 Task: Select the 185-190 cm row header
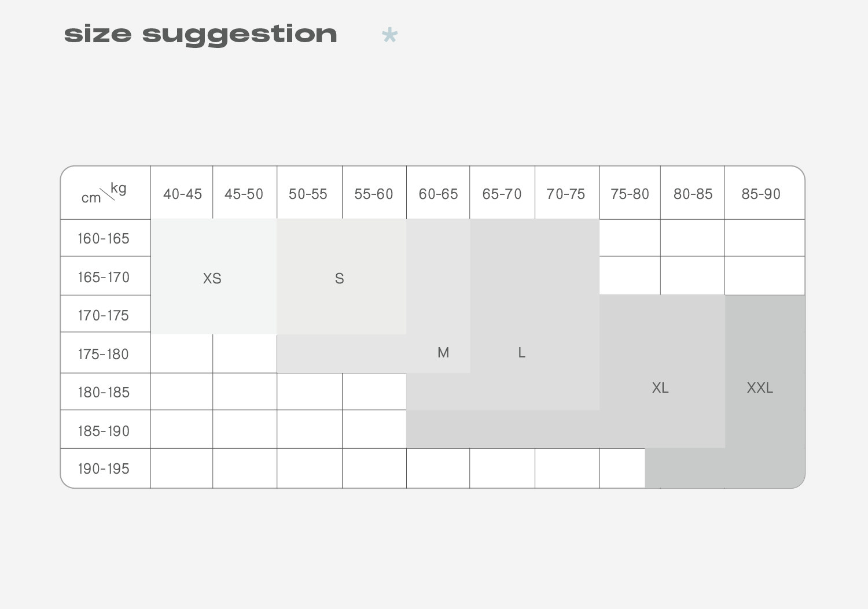104,431
